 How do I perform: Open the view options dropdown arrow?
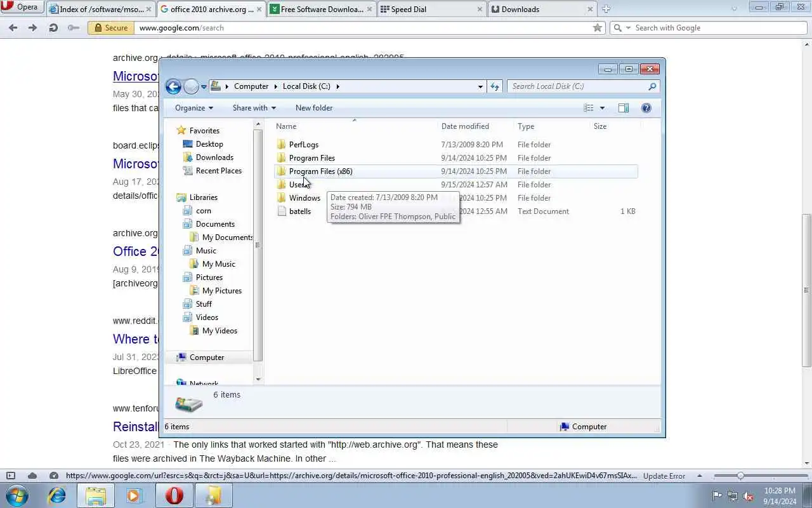point(602,108)
